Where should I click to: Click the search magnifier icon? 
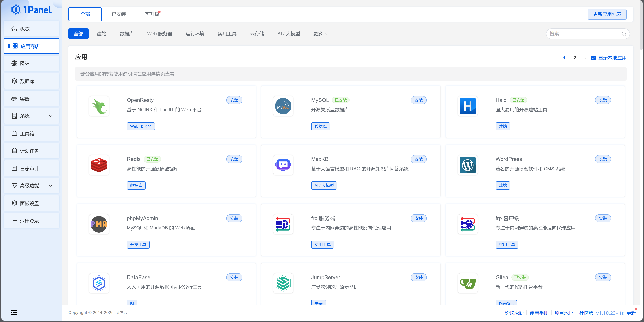coord(624,34)
